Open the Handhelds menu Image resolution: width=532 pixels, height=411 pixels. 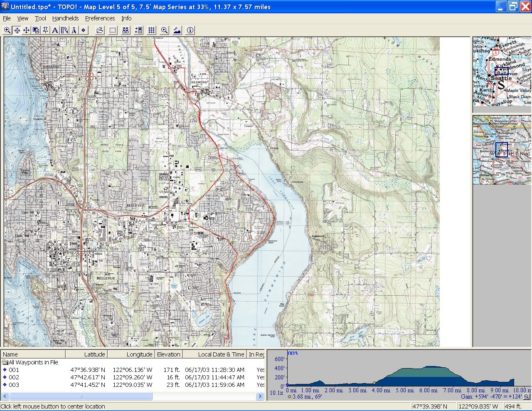point(65,18)
